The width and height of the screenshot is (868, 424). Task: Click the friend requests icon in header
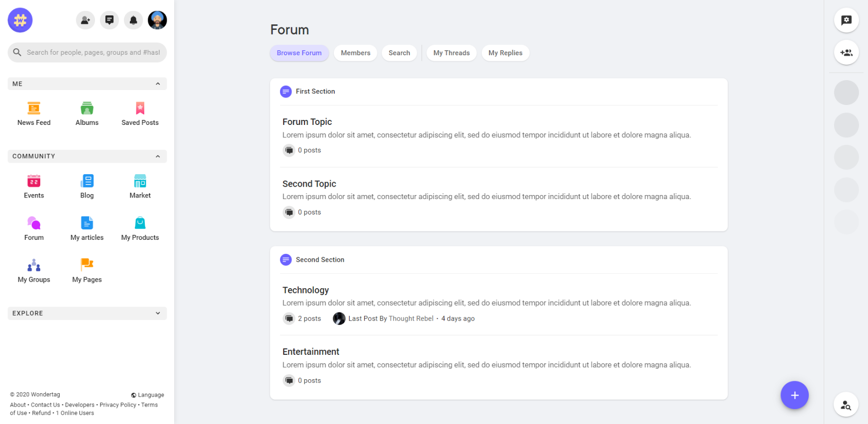pyautogui.click(x=86, y=20)
